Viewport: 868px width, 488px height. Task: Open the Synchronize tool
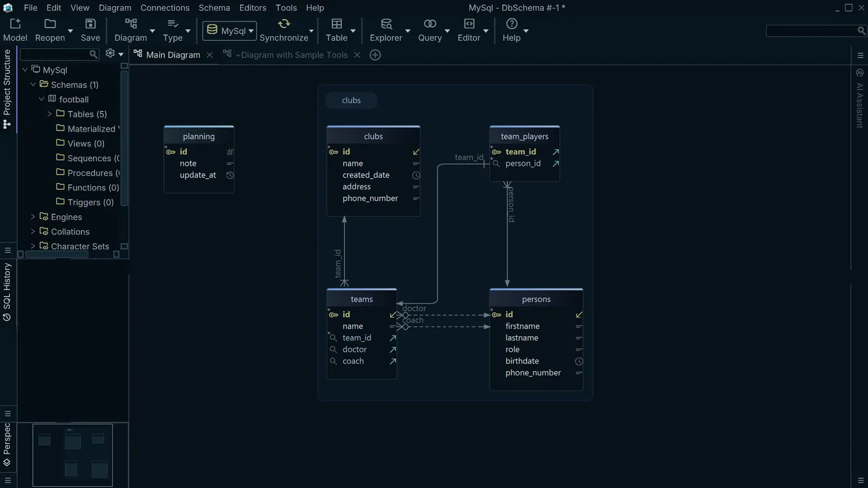[284, 28]
